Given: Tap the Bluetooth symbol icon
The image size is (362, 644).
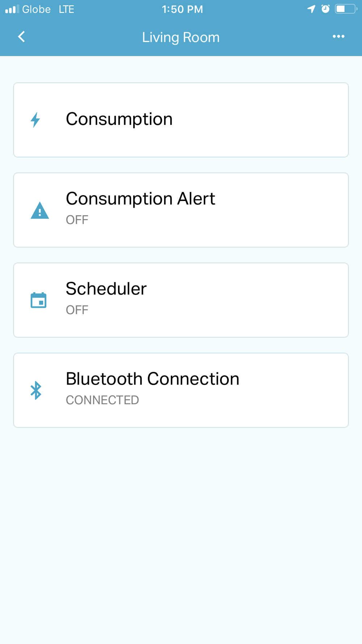Looking at the screenshot, I should (x=36, y=390).
